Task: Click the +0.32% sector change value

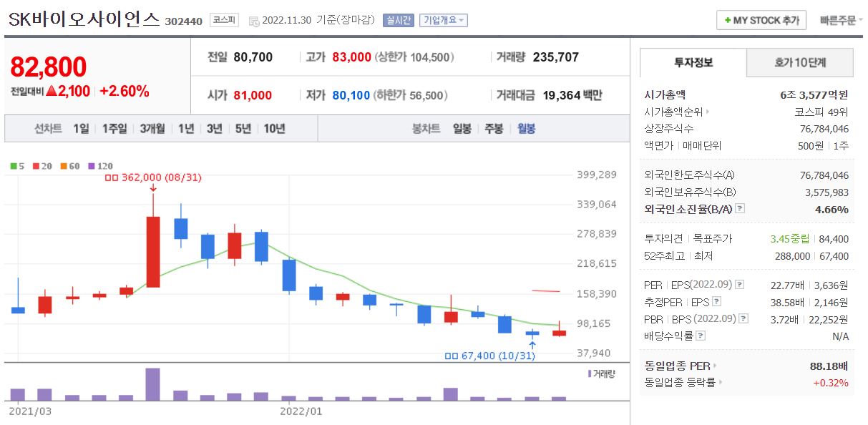Action: [x=831, y=383]
